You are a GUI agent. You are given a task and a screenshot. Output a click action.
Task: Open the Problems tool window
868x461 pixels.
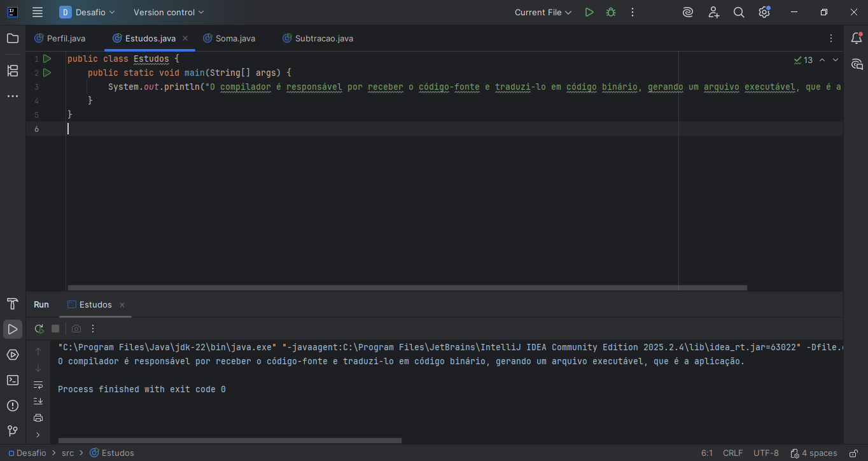(13, 406)
